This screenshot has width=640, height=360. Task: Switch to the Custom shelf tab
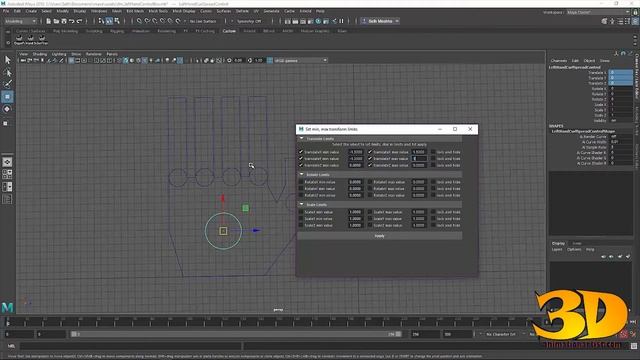point(229,31)
